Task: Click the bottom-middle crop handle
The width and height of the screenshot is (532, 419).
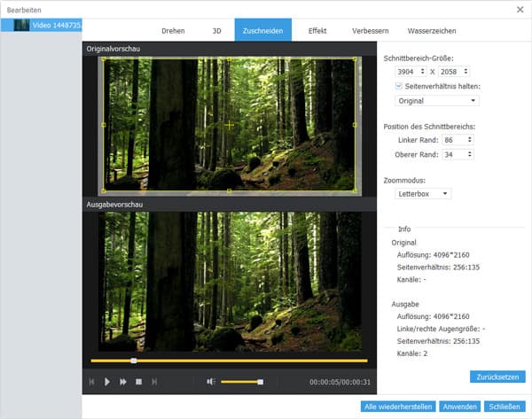Action: [x=230, y=191]
